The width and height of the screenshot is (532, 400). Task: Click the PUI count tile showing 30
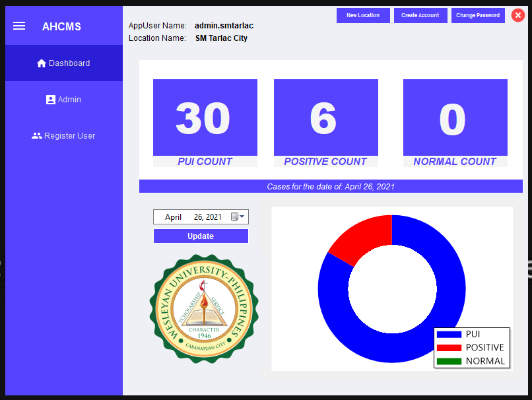(205, 118)
